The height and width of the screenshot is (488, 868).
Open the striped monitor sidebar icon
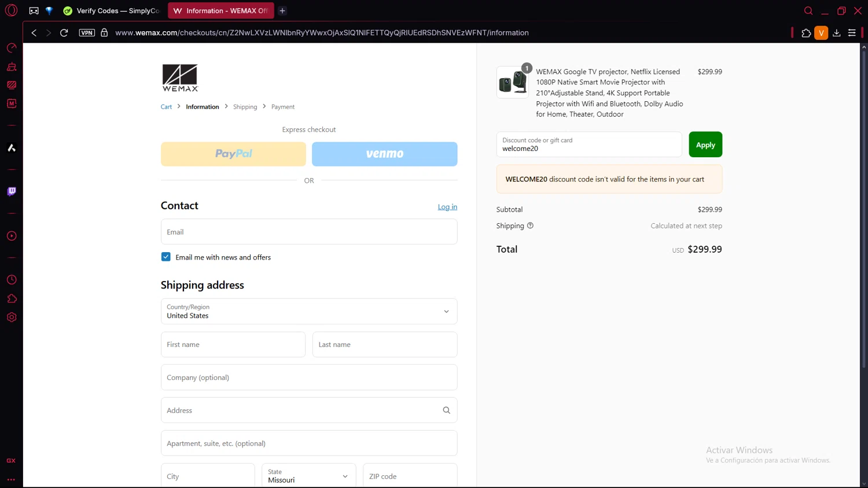pos(12,85)
